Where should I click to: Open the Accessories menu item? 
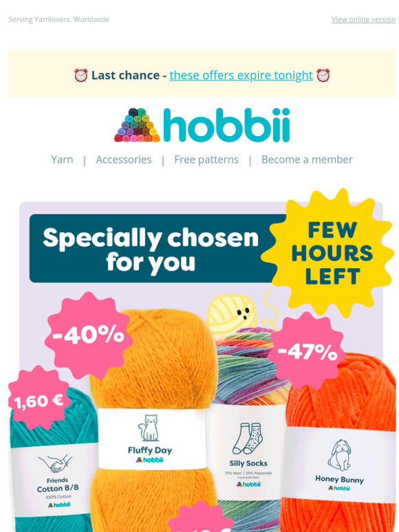pos(124,159)
